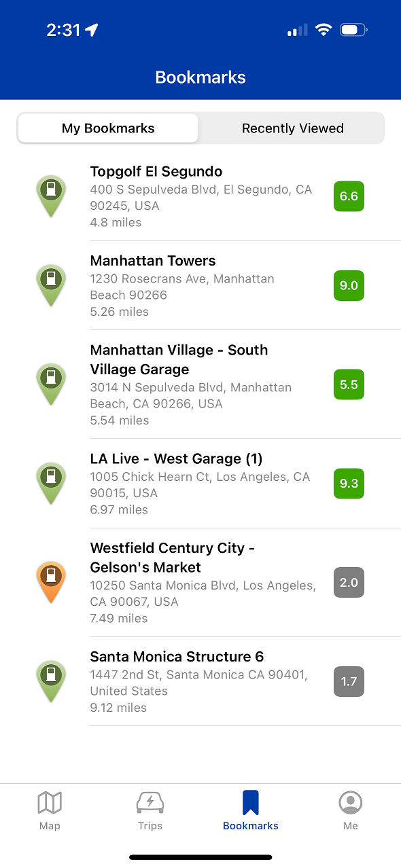Select the My Bookmarks segment
Screen dimensions: 401x868
tap(108, 128)
